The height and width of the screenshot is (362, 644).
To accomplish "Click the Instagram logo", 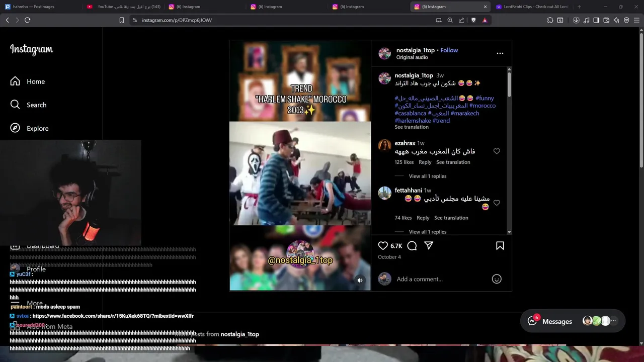I will coord(31,49).
